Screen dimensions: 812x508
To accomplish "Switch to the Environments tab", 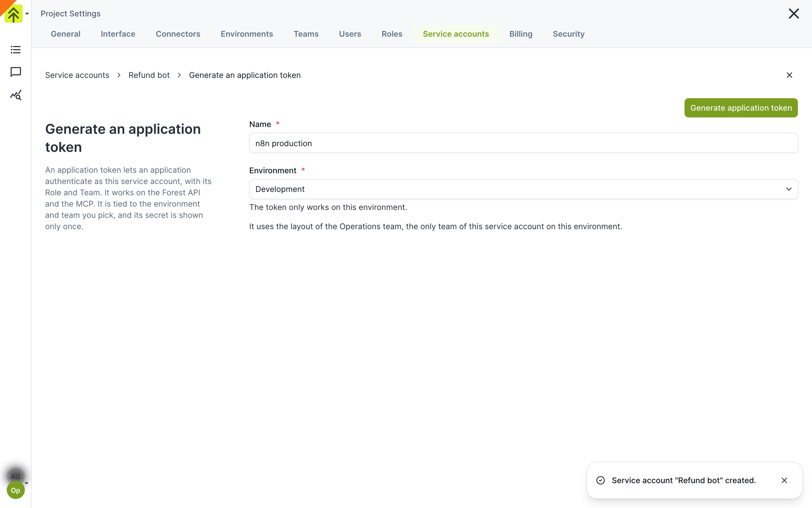I will pyautogui.click(x=247, y=34).
